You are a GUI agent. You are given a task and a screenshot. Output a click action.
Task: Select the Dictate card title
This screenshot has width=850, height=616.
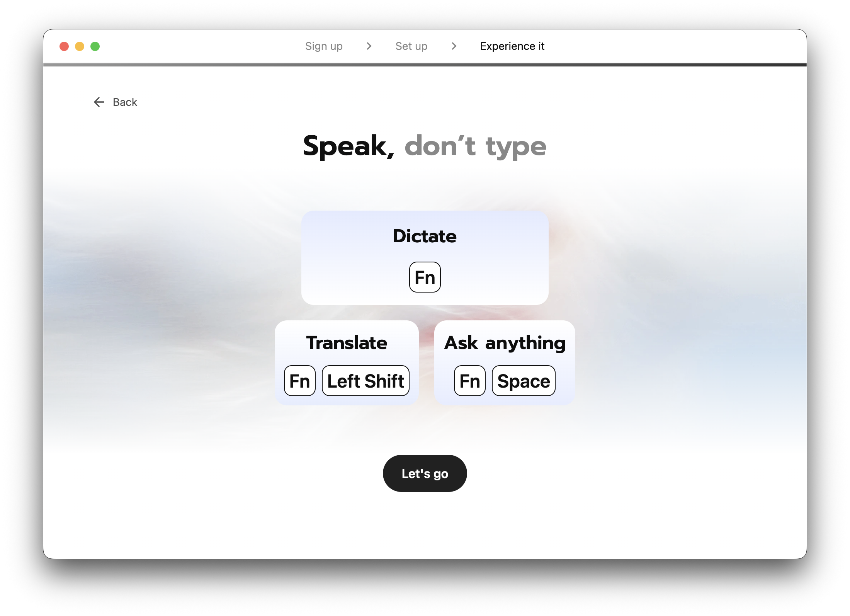pyautogui.click(x=425, y=236)
